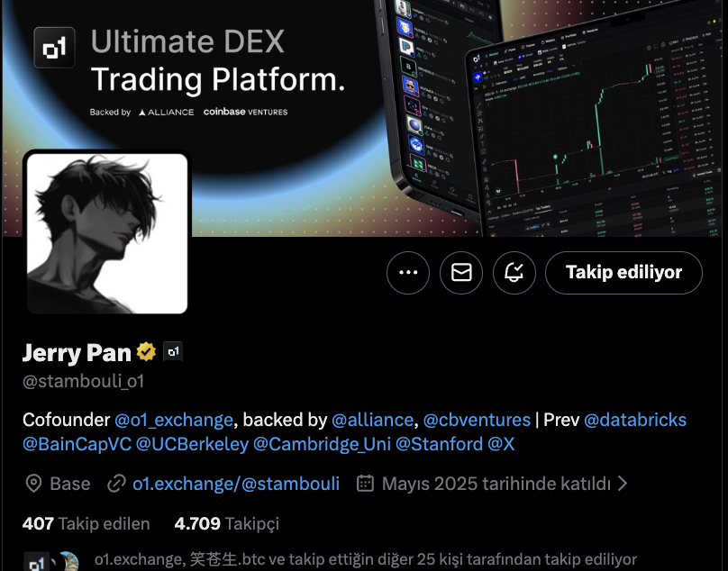Image resolution: width=728 pixels, height=571 pixels.
Task: Click the envelope message icon
Action: tap(461, 273)
